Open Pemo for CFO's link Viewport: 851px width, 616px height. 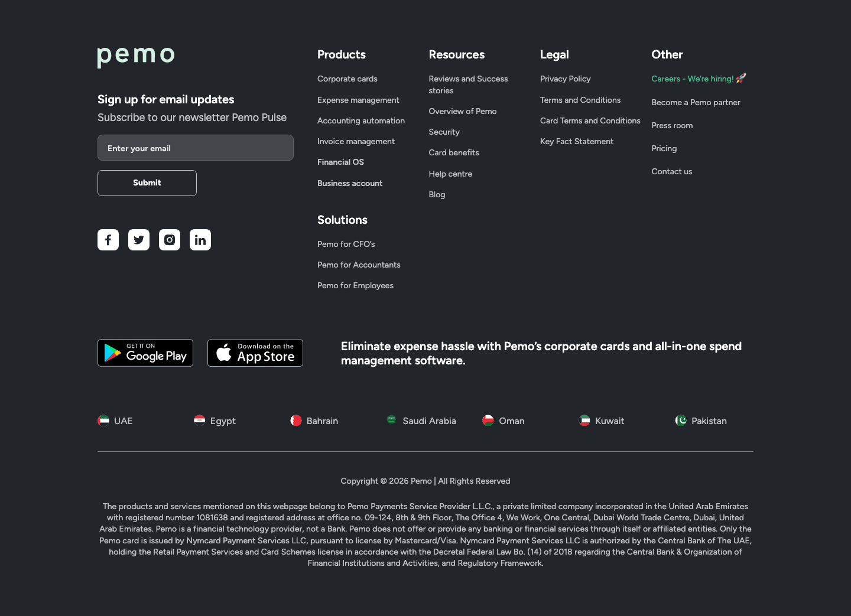[346, 244]
